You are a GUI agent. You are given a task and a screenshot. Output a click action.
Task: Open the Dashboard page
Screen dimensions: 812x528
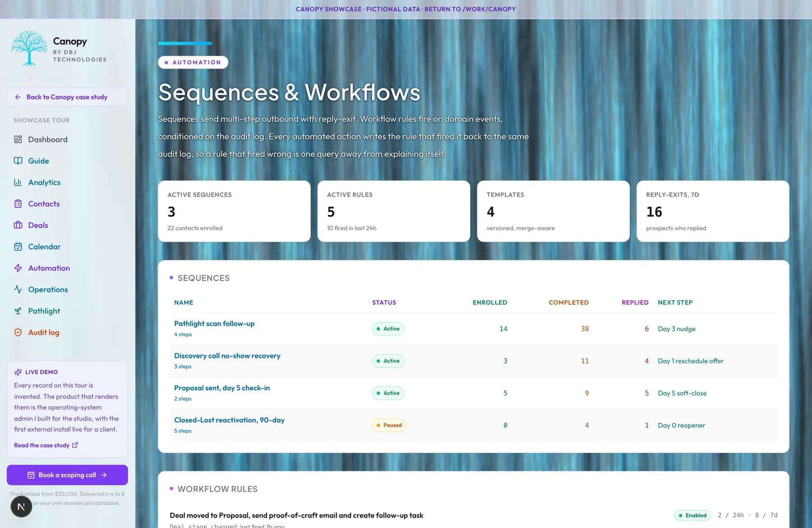click(67, 139)
